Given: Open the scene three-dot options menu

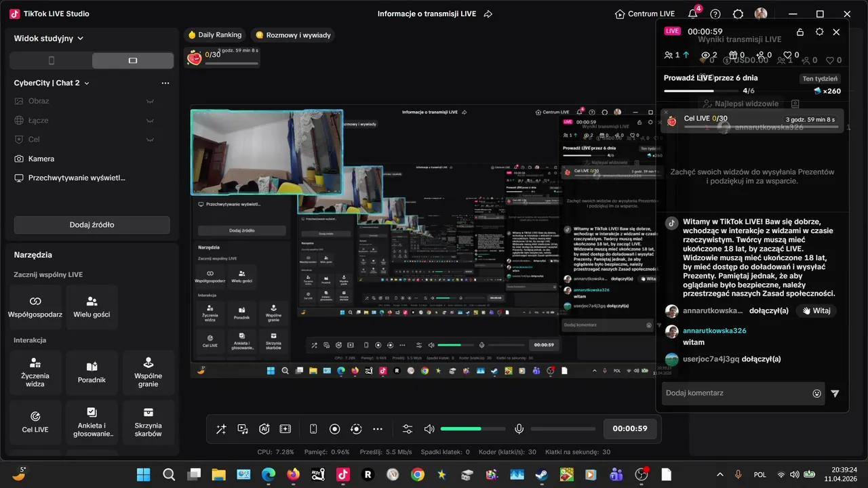Looking at the screenshot, I should pos(165,83).
